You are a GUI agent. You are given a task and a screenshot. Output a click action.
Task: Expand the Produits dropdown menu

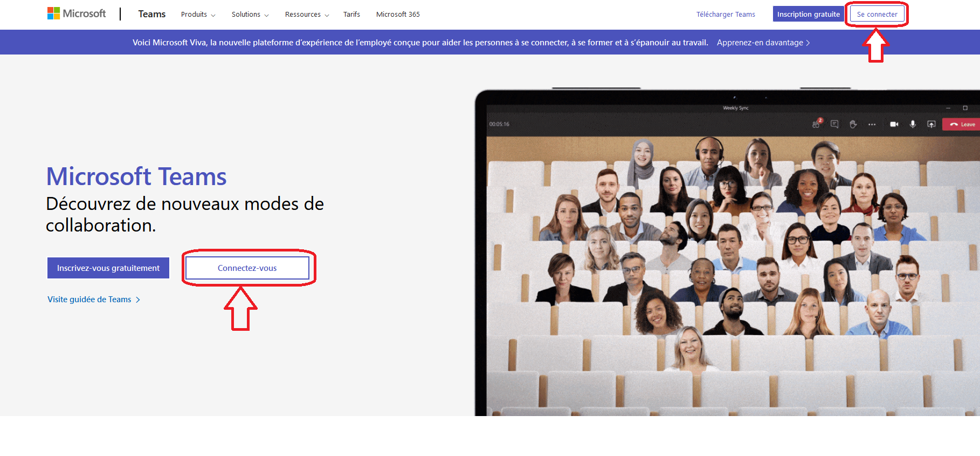click(x=198, y=15)
